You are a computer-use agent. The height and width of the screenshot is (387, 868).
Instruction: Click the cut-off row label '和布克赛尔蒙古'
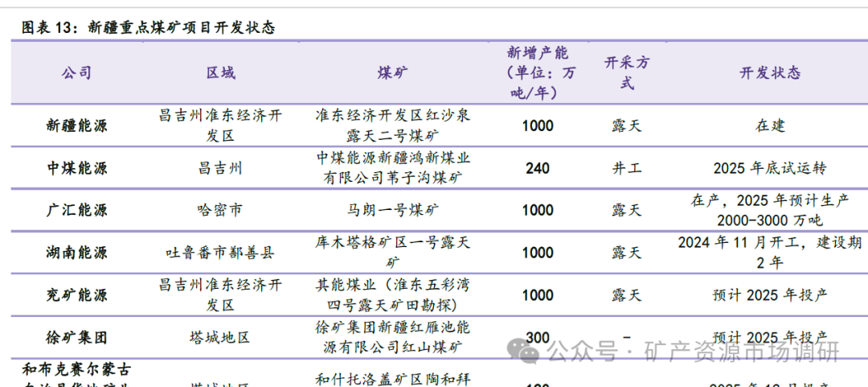tap(76, 368)
